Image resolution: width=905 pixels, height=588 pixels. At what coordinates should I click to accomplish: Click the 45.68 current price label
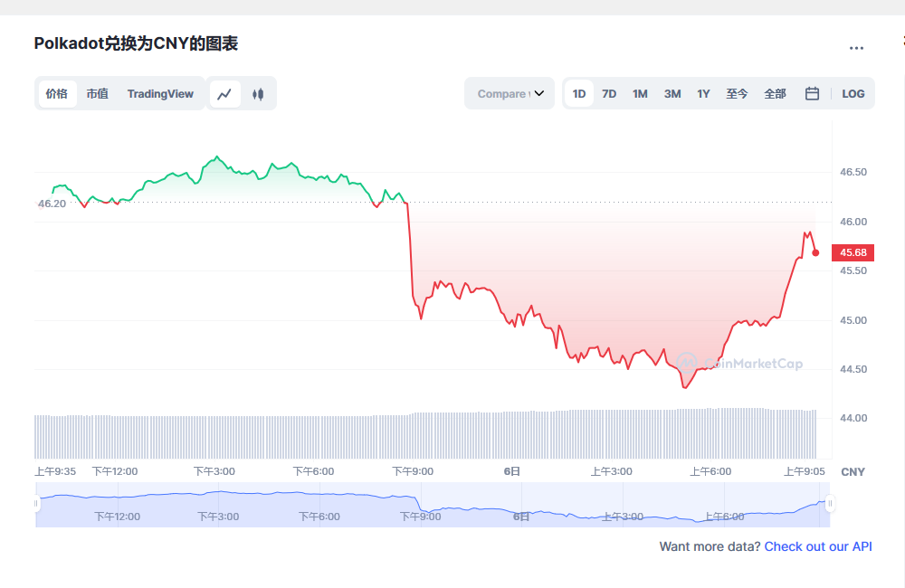tap(853, 252)
